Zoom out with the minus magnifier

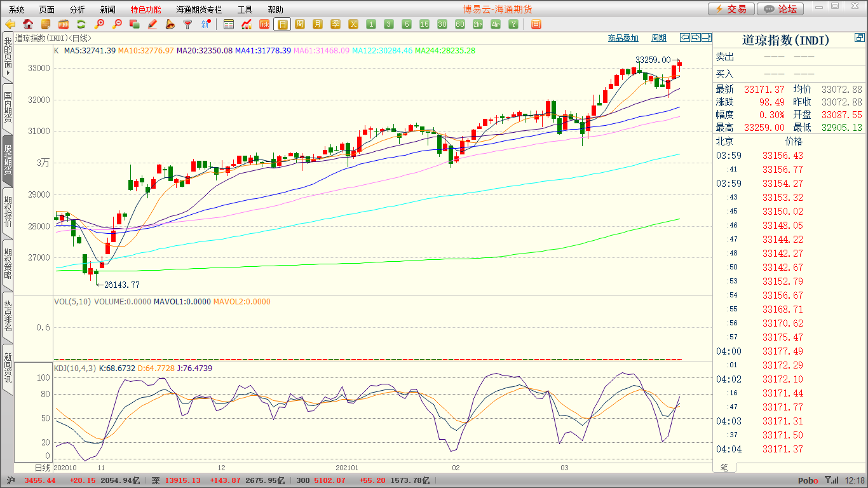(x=117, y=25)
